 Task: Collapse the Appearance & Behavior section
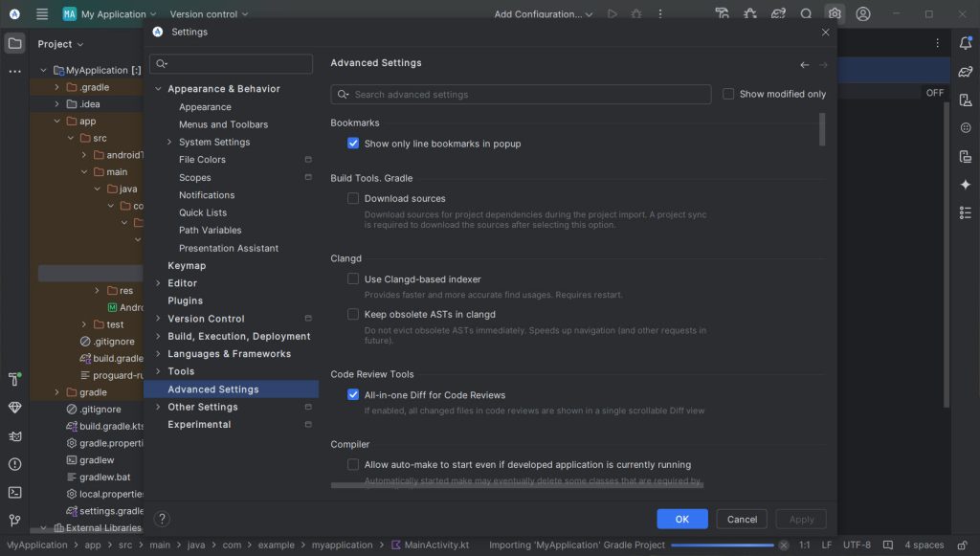click(158, 89)
